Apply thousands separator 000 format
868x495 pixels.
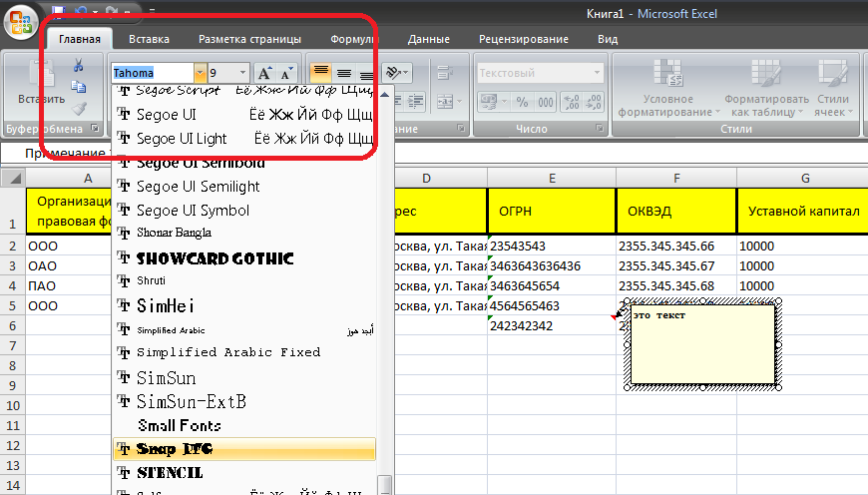click(546, 102)
